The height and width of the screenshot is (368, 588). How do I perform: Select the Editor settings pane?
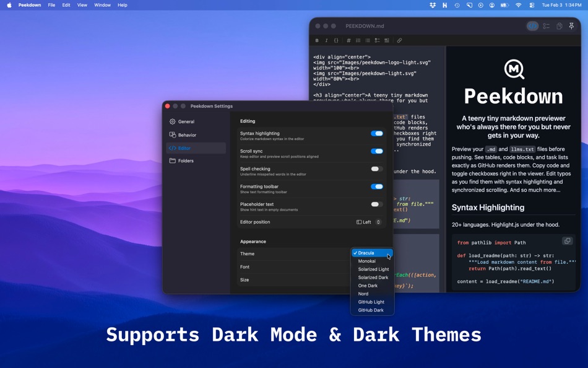click(x=196, y=148)
